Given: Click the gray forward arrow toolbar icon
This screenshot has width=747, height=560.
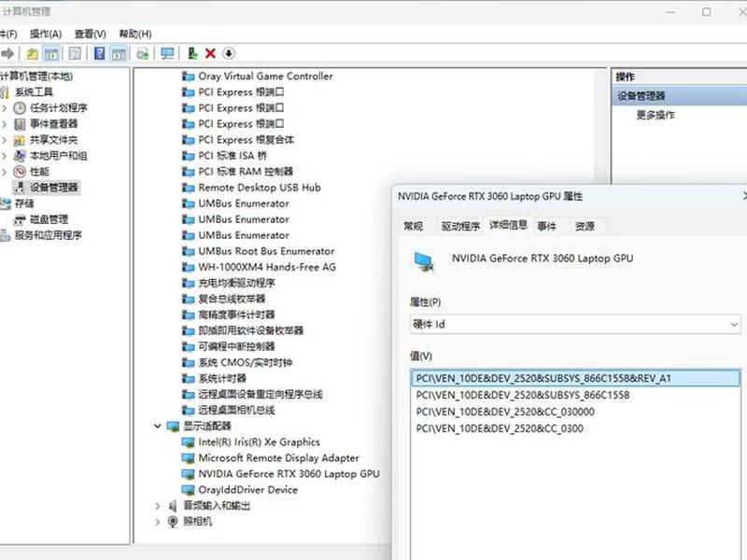Looking at the screenshot, I should pyautogui.click(x=7, y=53).
